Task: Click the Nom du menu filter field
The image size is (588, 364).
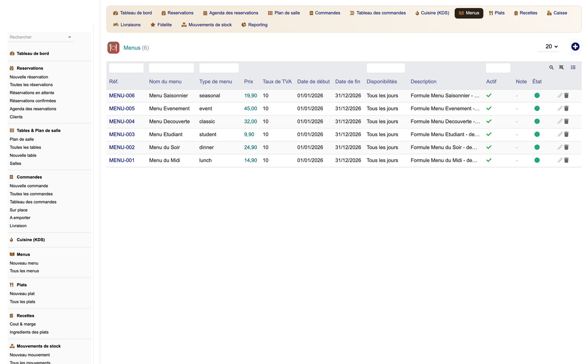Action: pos(171,68)
